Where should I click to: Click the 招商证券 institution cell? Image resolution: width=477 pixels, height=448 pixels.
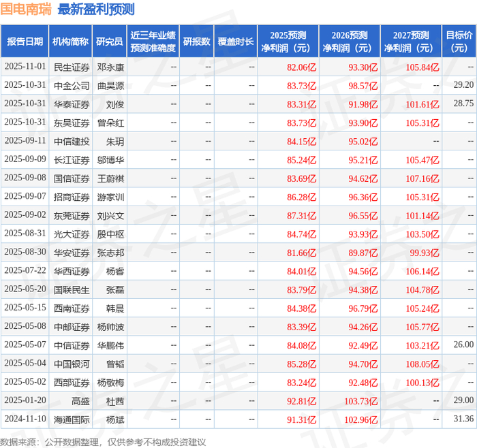pyautogui.click(x=72, y=197)
